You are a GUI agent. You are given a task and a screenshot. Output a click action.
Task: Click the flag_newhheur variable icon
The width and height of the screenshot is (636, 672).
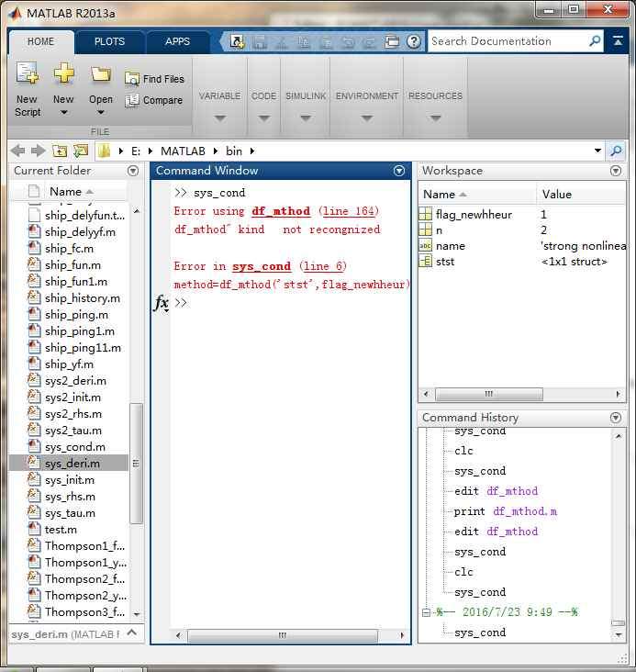coord(425,214)
